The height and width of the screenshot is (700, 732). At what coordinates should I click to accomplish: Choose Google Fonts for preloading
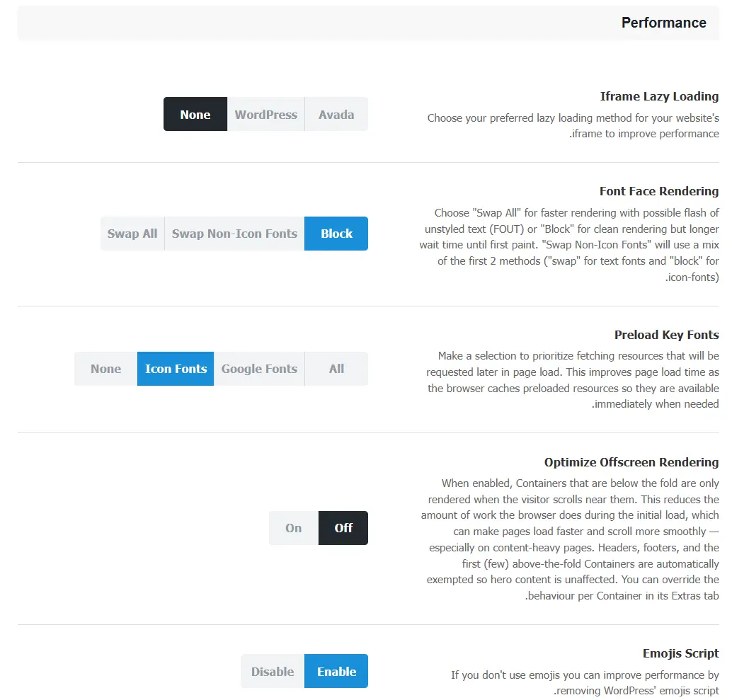[259, 369]
